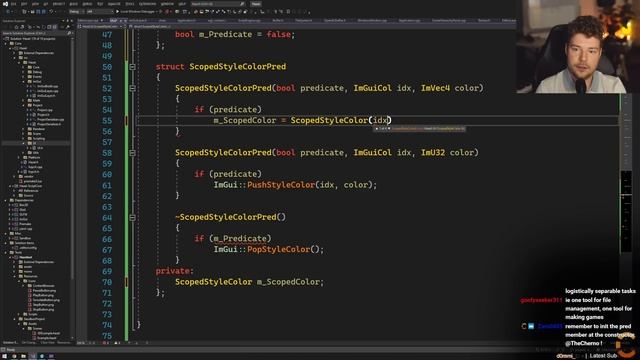This screenshot has height=360, width=640.
Task: Switch to Git Changes panel tab
Action: [x=29, y=342]
